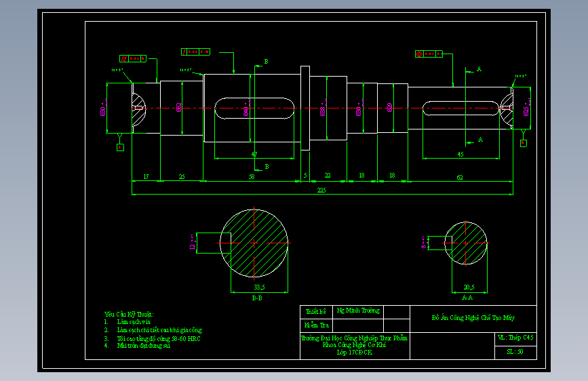
Task: Select the 47 keyway length dimension
Action: (x=254, y=154)
